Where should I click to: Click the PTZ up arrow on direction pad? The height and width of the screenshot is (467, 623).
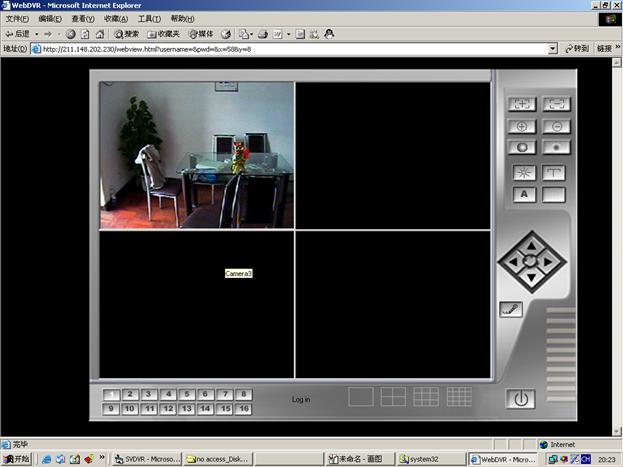click(532, 243)
